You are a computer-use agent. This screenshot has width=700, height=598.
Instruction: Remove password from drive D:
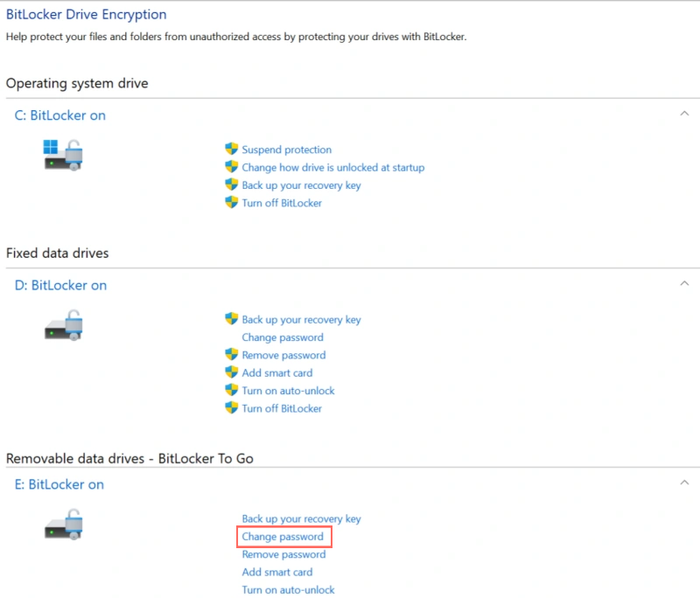click(x=283, y=355)
